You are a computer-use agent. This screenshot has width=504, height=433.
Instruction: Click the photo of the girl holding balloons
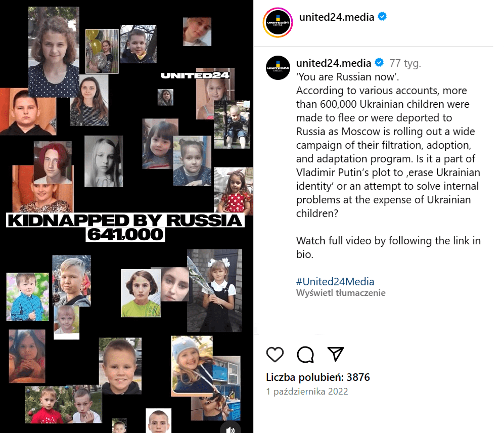click(102, 51)
